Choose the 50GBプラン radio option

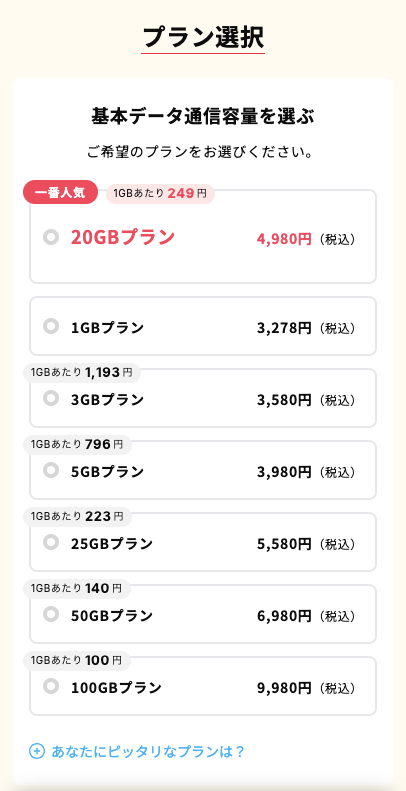click(51, 614)
